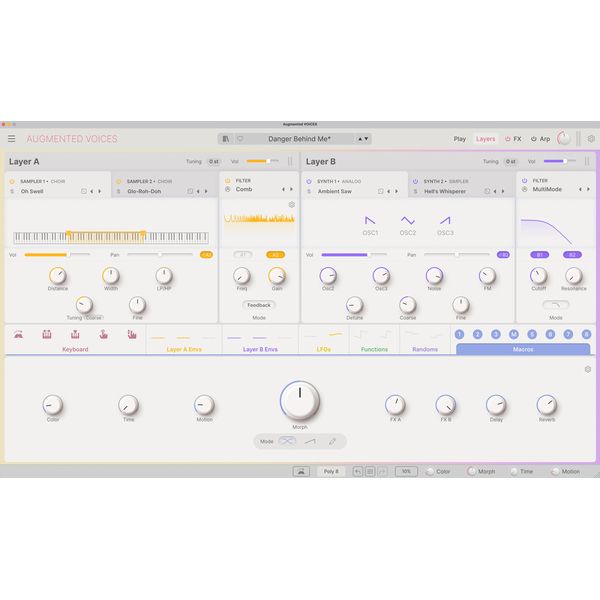Toggle Layer B Filter power button
Image resolution: width=600 pixels, height=600 pixels.
525,181
